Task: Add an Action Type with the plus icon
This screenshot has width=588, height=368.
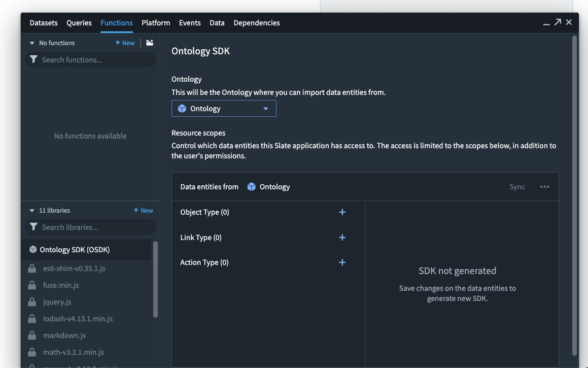Action: pyautogui.click(x=342, y=262)
